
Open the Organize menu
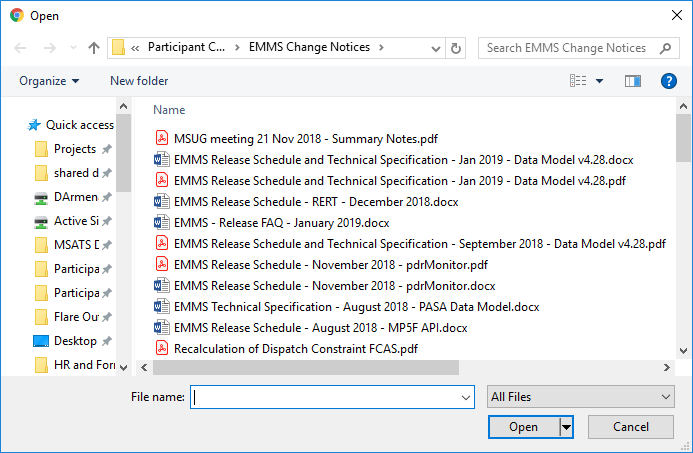[x=49, y=81]
